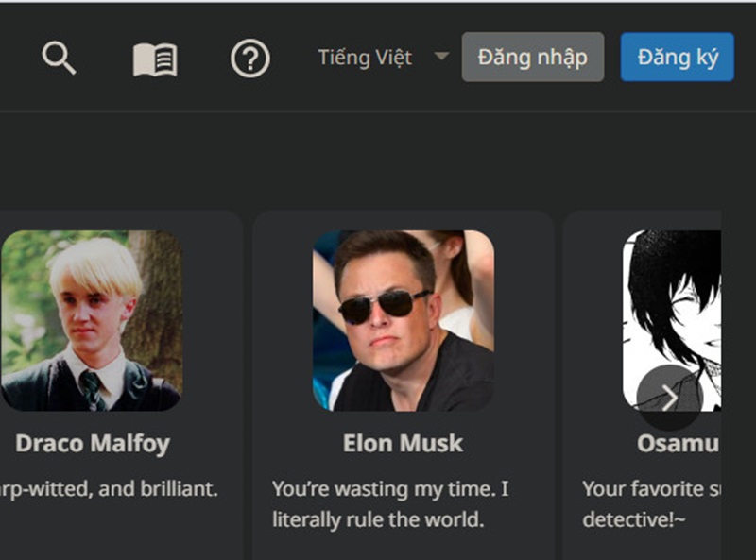756x560 pixels.
Task: Click the Draco Malfoy name title
Action: point(93,443)
